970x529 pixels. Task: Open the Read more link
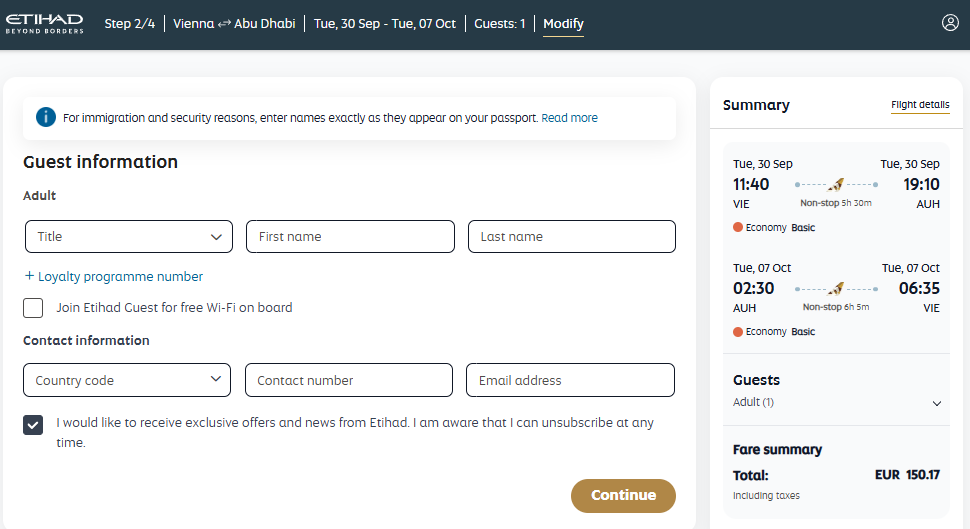[x=569, y=118]
